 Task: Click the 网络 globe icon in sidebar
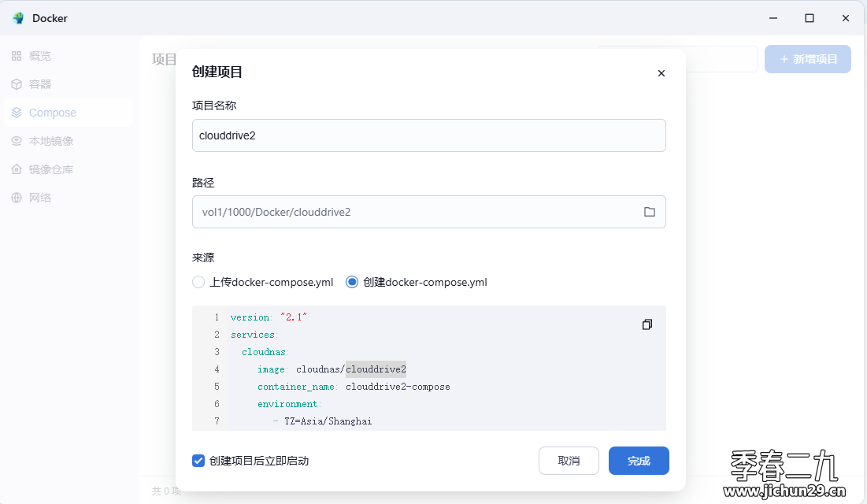(x=17, y=198)
